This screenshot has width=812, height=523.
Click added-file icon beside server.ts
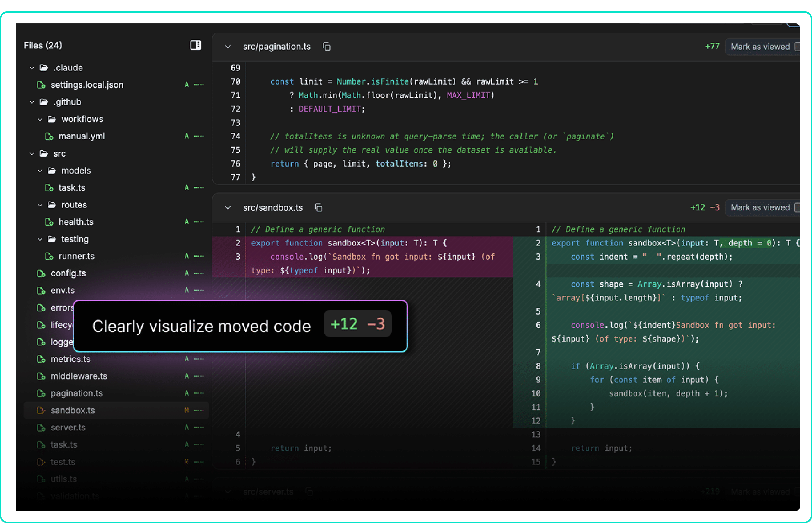tap(41, 427)
